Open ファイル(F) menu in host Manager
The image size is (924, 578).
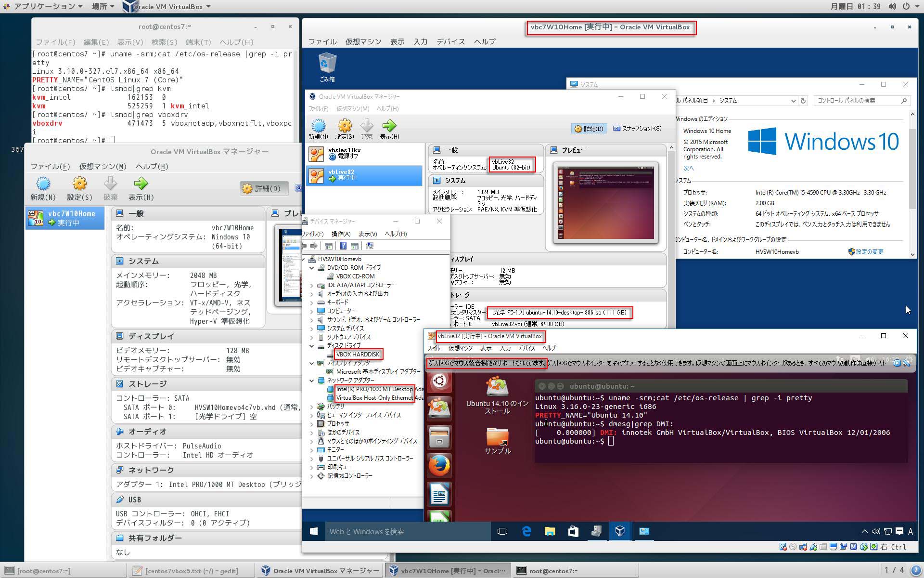click(50, 166)
